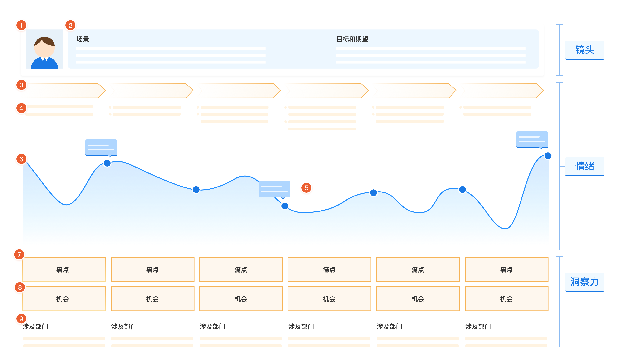Click the first 痛点 box on the left

tap(64, 269)
